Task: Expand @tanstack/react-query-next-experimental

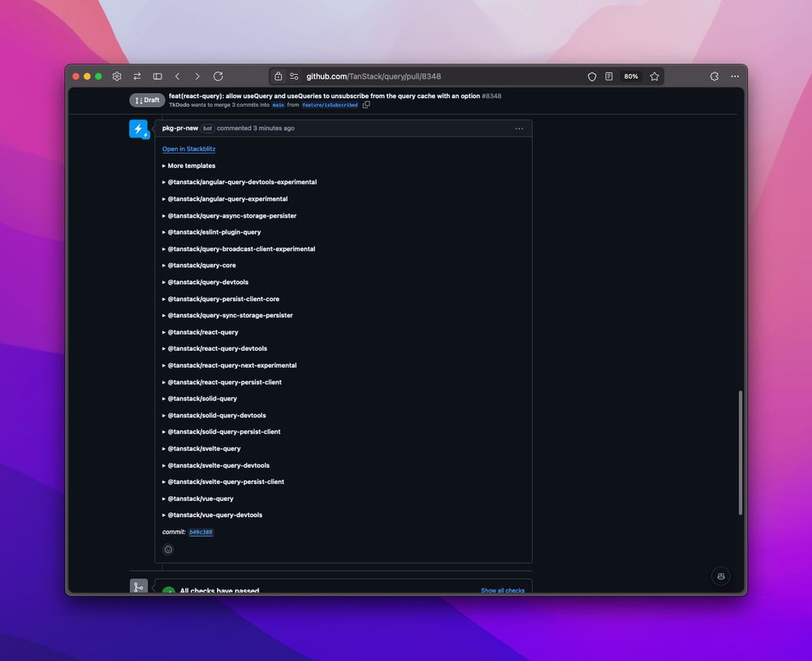Action: coord(230,365)
